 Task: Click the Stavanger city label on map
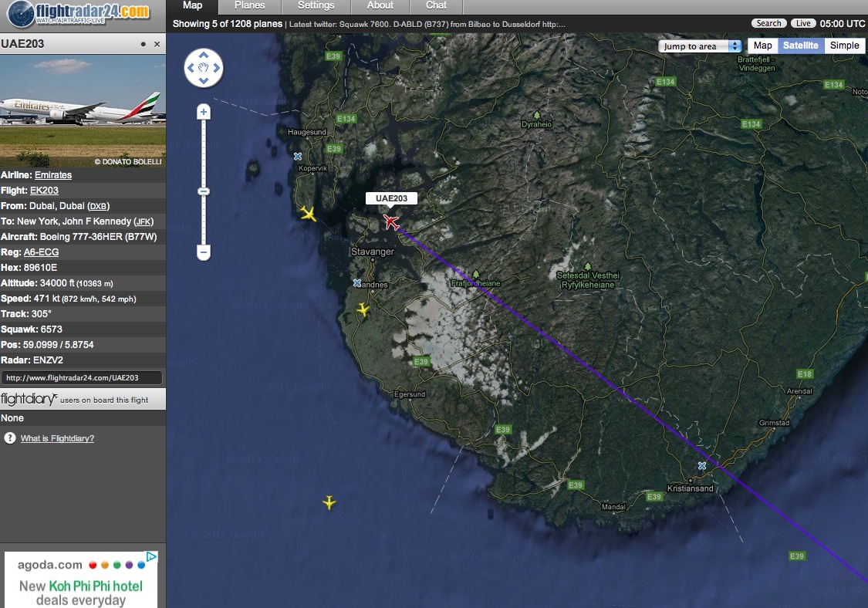point(373,252)
